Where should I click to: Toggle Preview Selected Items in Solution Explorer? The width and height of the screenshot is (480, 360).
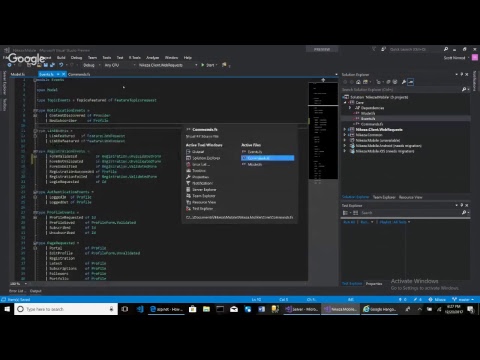pyautogui.click(x=411, y=82)
